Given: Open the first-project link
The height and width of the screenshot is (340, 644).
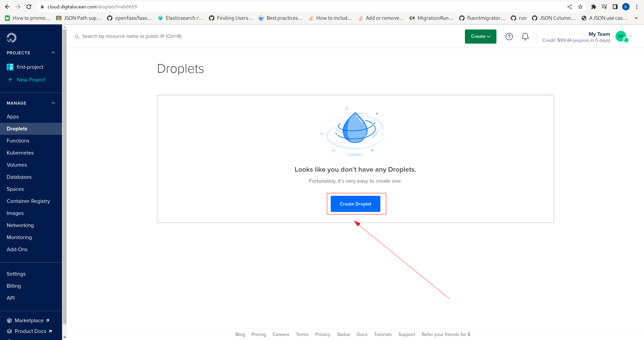Looking at the screenshot, I should point(30,67).
